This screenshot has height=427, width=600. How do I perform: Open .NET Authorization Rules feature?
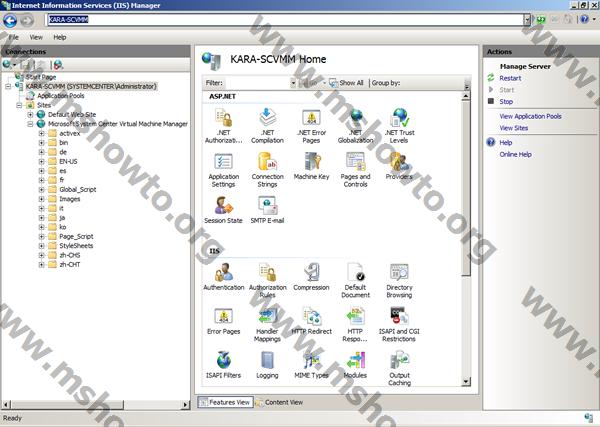pos(223,125)
